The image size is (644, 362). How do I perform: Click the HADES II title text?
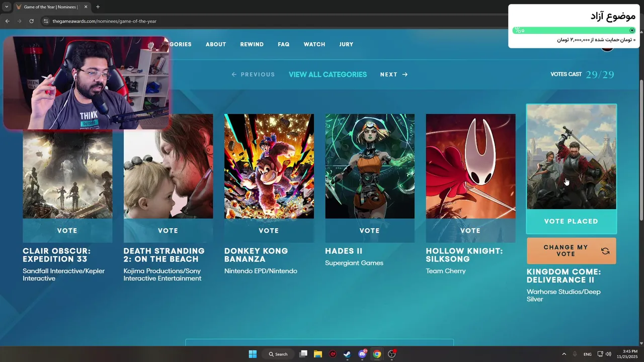(344, 251)
